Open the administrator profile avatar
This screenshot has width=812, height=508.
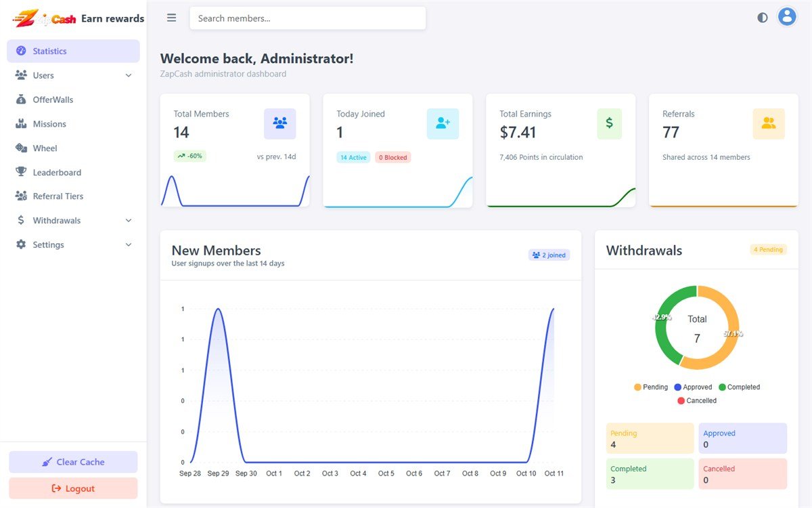click(x=786, y=17)
